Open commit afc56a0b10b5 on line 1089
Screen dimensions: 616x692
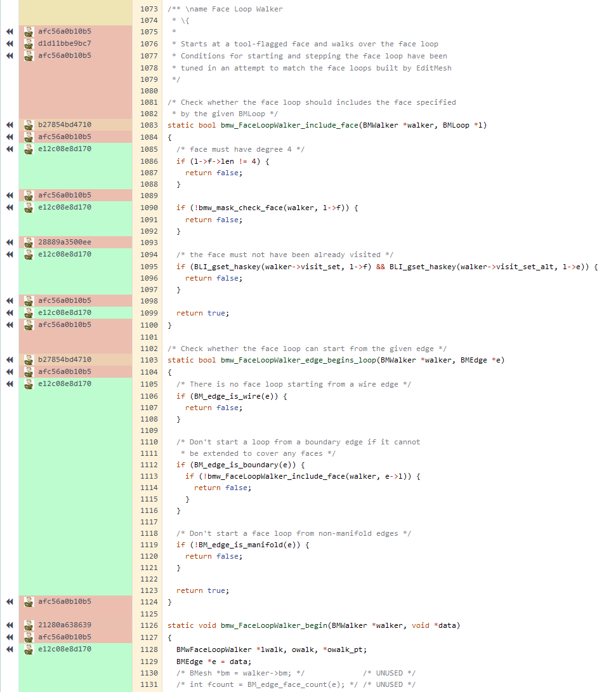click(65, 195)
